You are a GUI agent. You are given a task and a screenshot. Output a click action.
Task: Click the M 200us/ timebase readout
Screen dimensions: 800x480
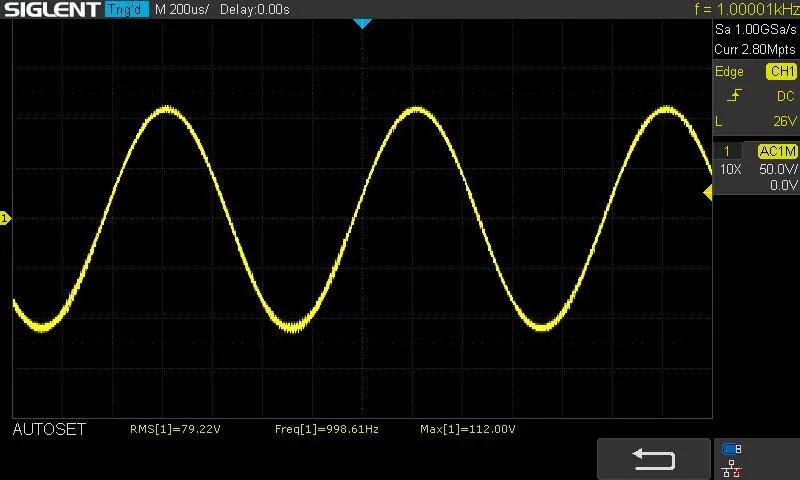pyautogui.click(x=182, y=10)
